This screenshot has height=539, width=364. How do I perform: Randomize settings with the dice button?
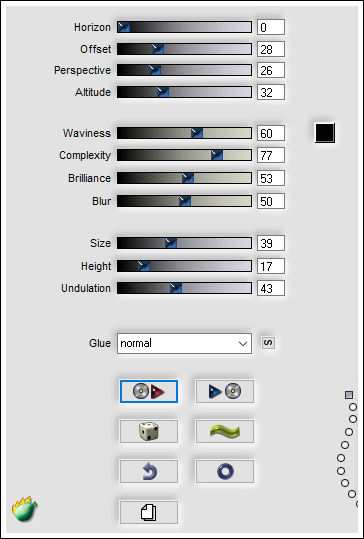tap(149, 431)
